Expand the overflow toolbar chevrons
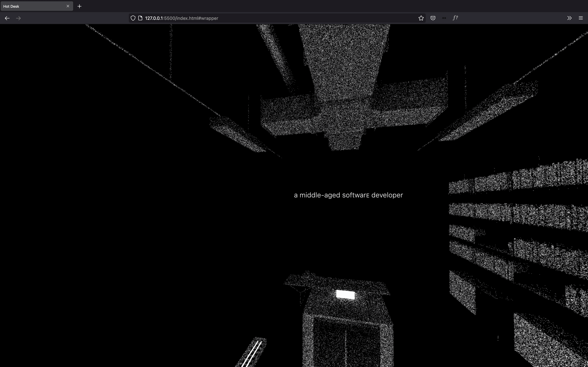 569,18
